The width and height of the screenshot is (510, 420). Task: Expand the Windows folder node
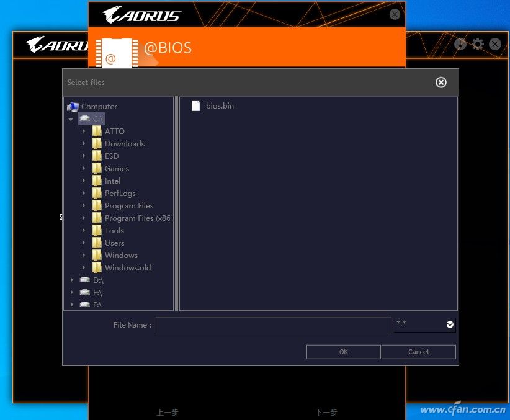84,255
